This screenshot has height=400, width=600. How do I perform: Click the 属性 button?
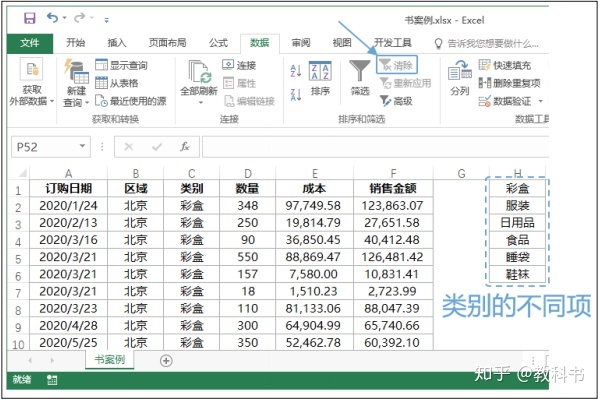pyautogui.click(x=239, y=83)
